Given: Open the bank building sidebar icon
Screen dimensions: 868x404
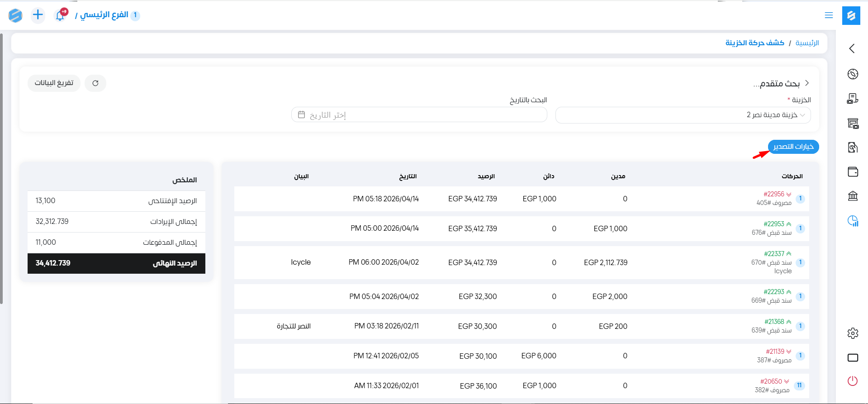Looking at the screenshot, I should [853, 196].
